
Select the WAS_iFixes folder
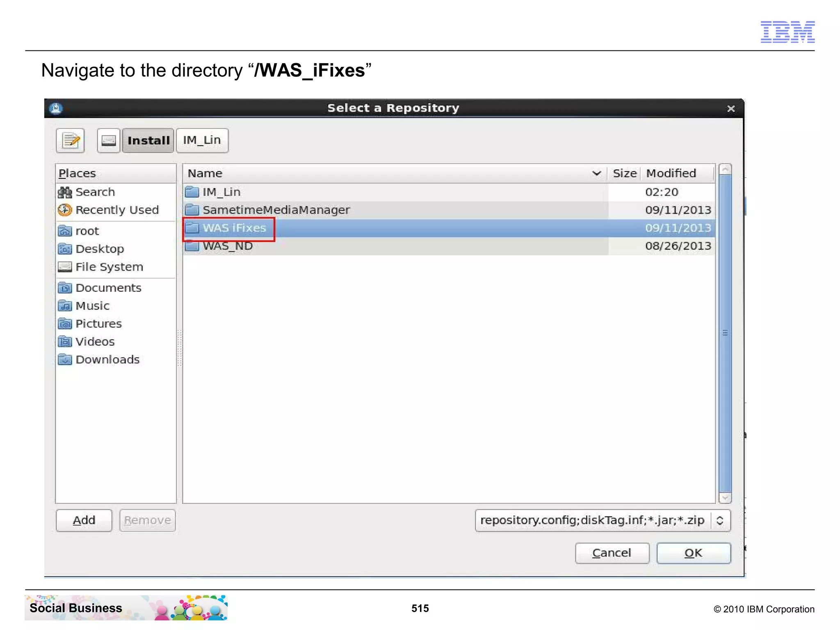point(449,228)
